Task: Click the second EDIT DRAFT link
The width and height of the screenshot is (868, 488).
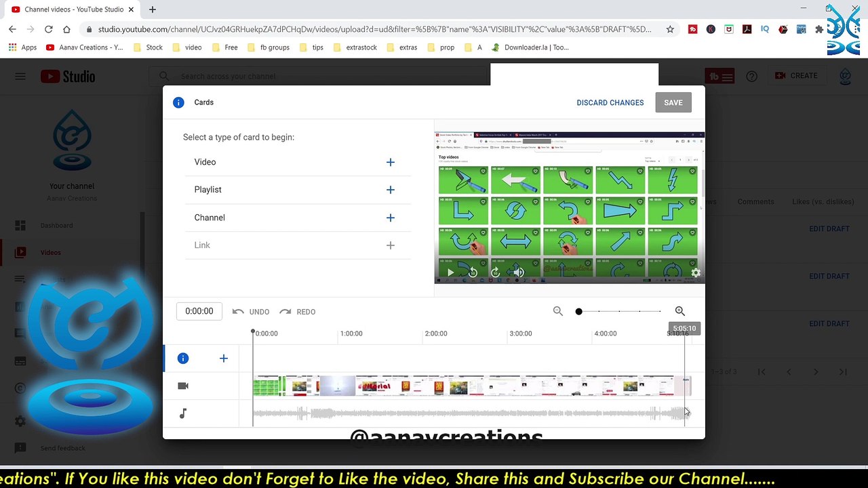Action: [x=829, y=276]
